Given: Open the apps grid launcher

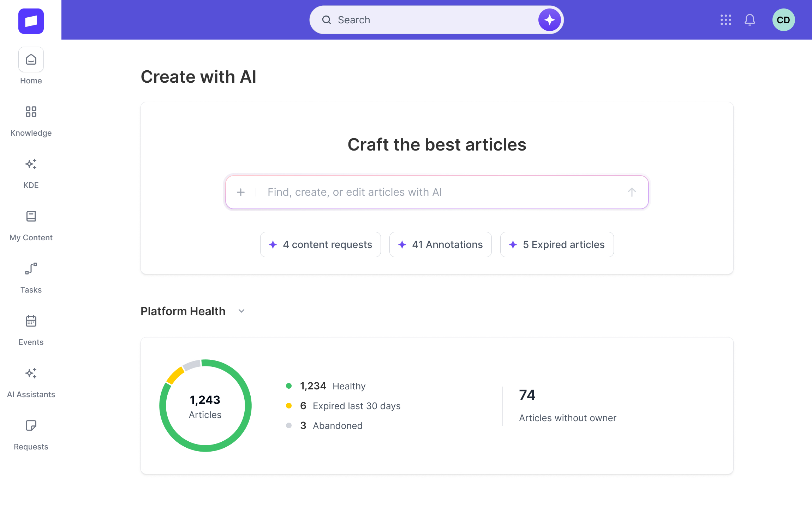Looking at the screenshot, I should tap(726, 20).
